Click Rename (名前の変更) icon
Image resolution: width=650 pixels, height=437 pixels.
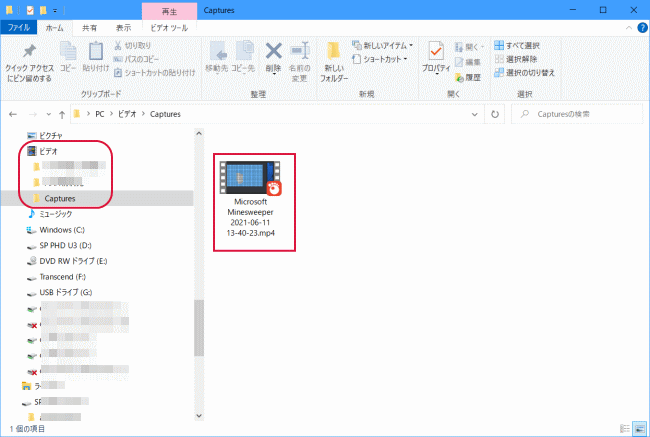coord(300,61)
